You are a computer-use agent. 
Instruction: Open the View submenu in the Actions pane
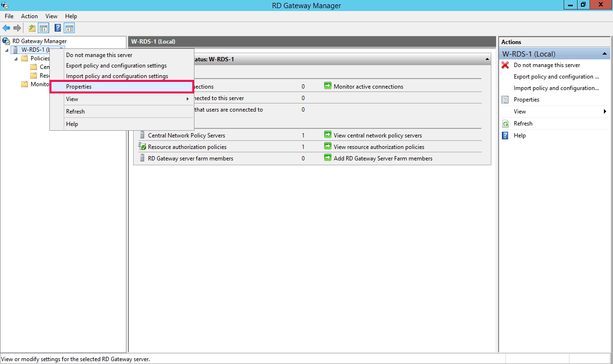click(x=554, y=112)
